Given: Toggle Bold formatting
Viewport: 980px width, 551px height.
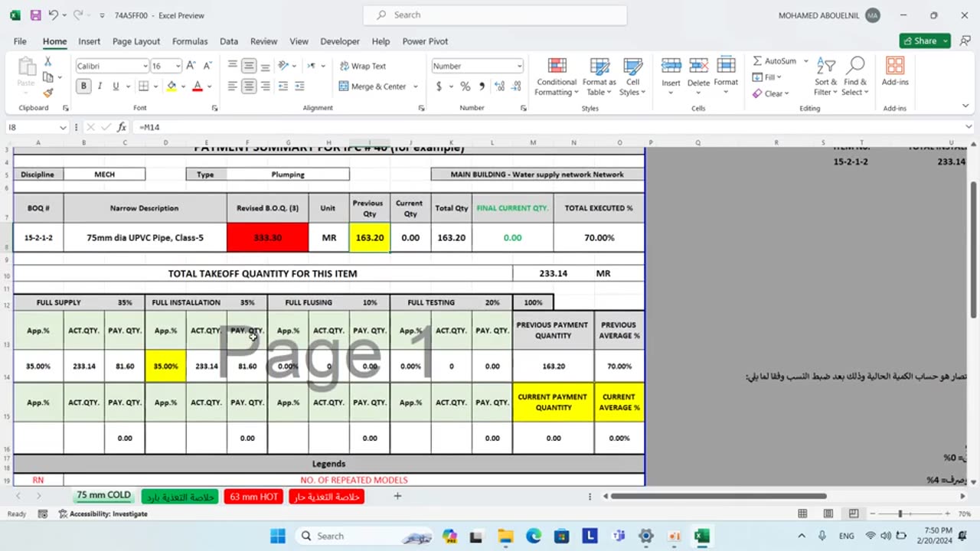Looking at the screenshot, I should click(x=83, y=86).
